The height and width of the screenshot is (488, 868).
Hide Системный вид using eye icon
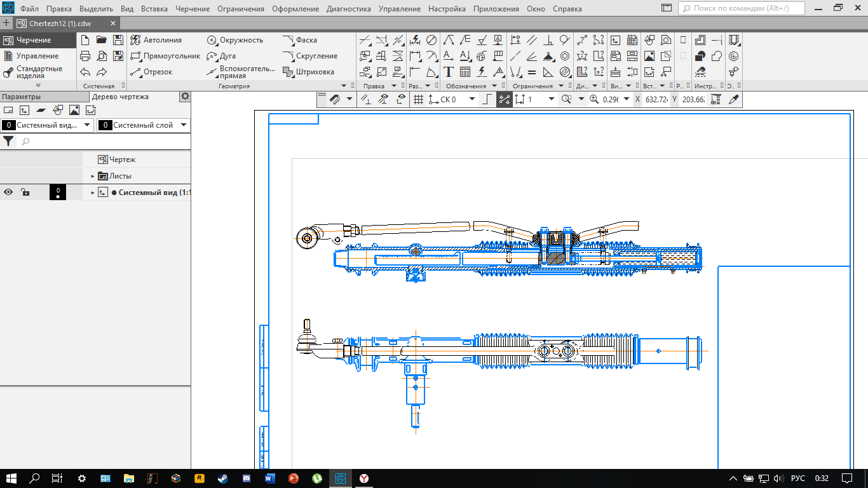click(9, 192)
